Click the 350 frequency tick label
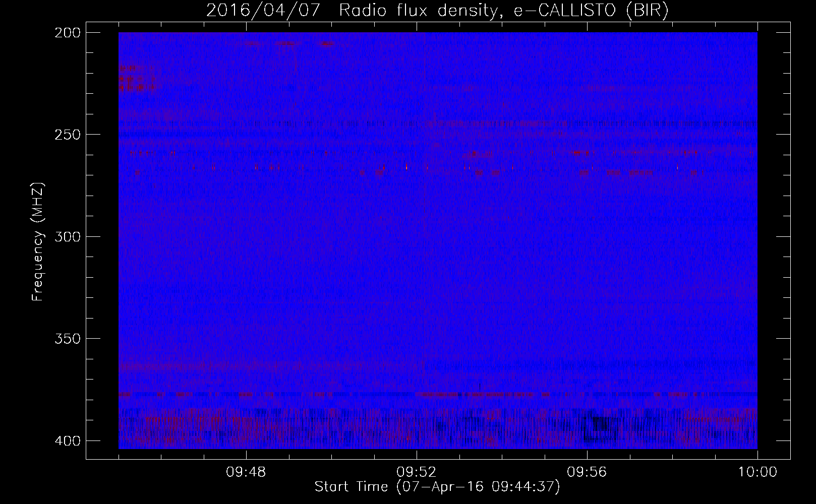Screen dimensions: 816x504 click(x=67, y=338)
